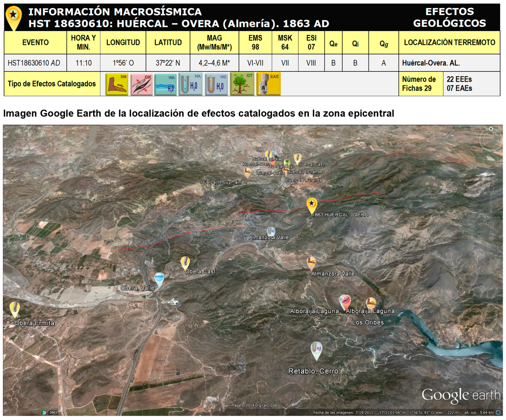Click the HST18630610 AD event entry
Screen dimensions: 506x420
coord(34,63)
